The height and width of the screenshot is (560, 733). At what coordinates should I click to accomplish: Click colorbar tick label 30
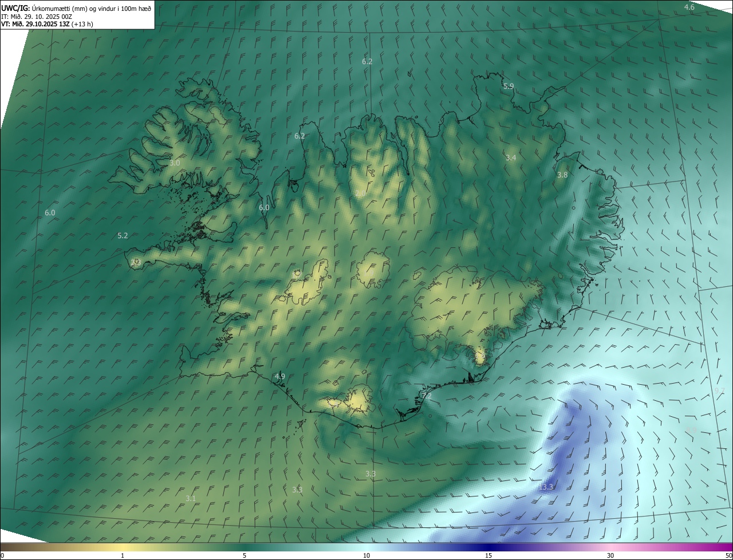click(x=610, y=556)
